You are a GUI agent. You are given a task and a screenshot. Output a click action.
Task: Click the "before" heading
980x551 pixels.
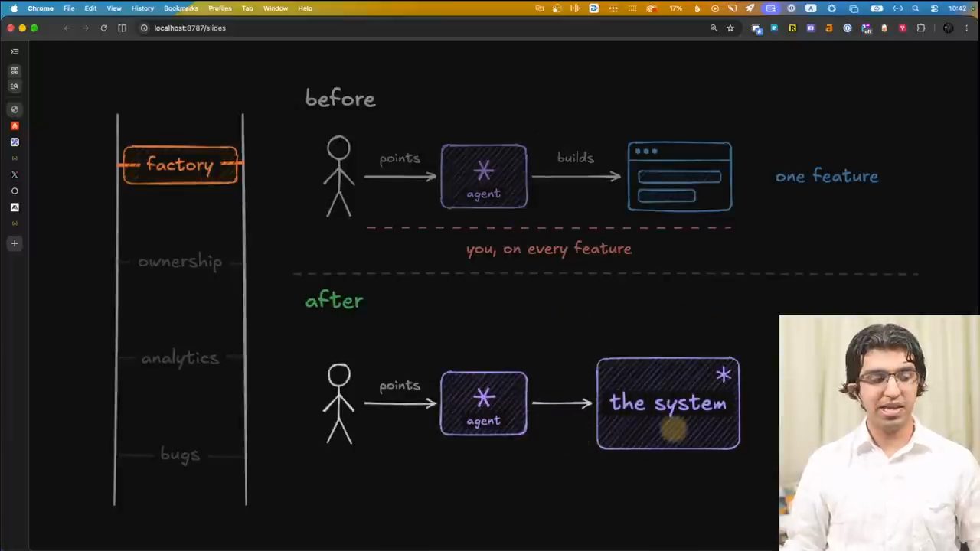pyautogui.click(x=341, y=99)
